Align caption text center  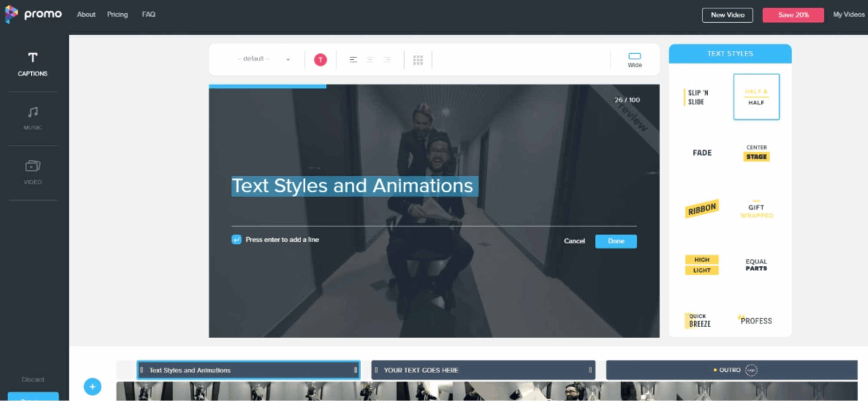tap(370, 60)
